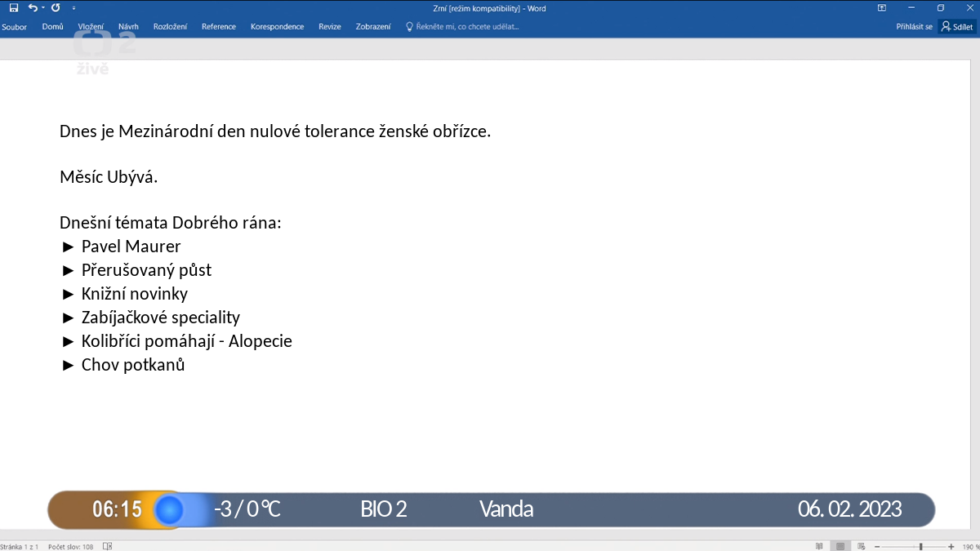
Task: Switch to the Vložení ribbon tab
Action: point(91,27)
